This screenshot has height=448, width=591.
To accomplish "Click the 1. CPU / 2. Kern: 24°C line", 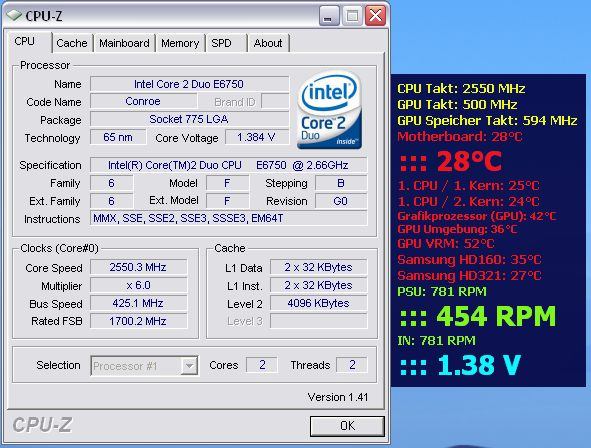I will pos(469,202).
